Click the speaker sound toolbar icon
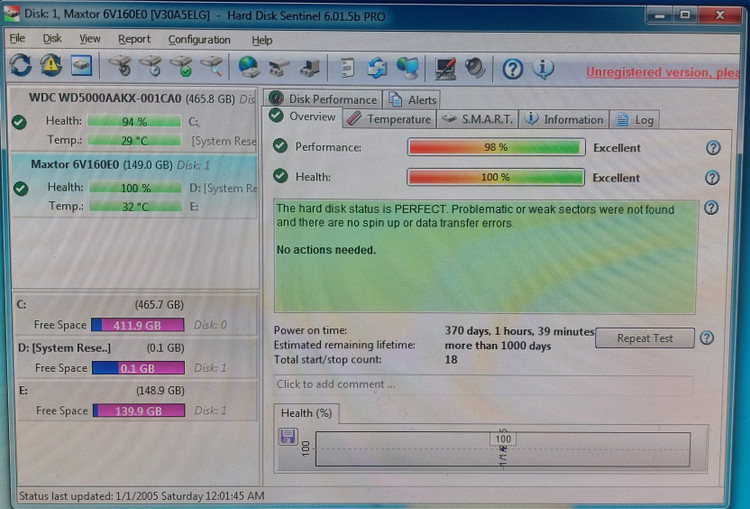Viewport: 750px width, 509px height. coord(475,68)
